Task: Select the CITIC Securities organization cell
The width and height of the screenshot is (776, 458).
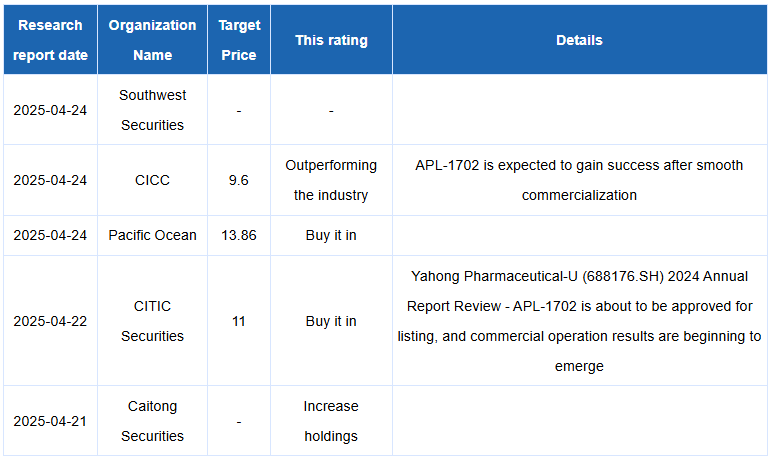Action: (152, 321)
